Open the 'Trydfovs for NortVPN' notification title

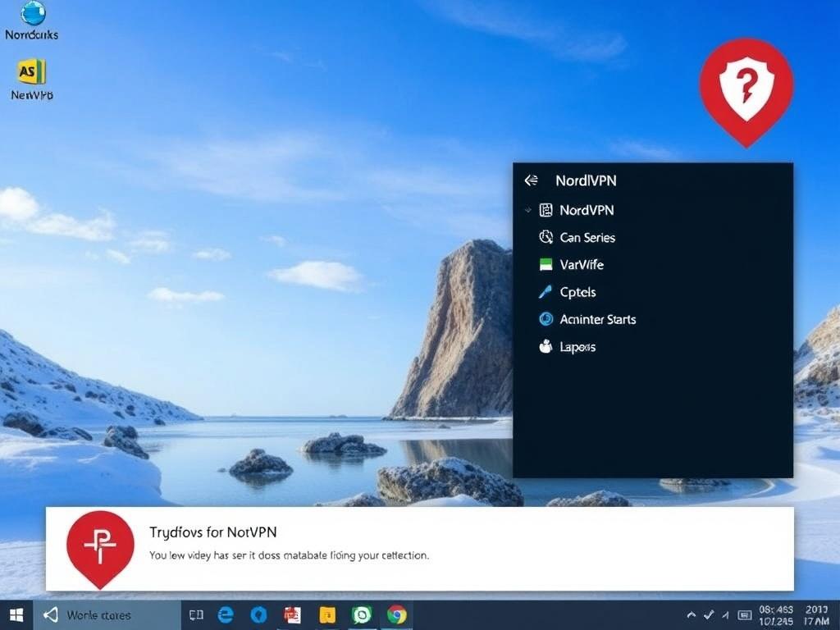212,532
